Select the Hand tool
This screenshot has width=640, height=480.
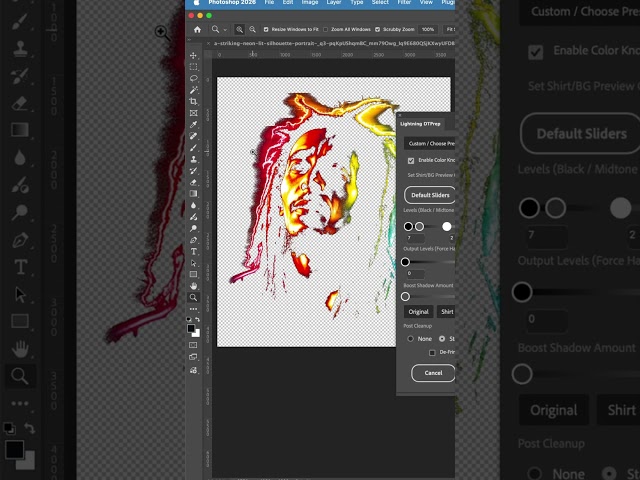193,286
